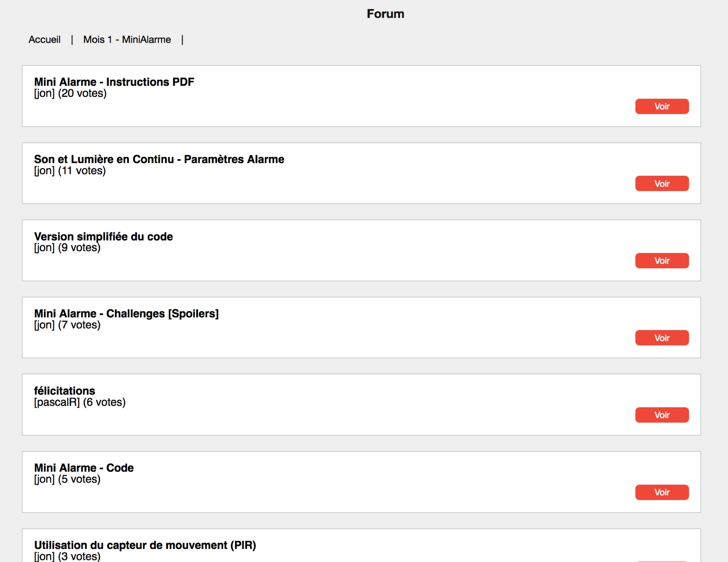Go to Mois 1 - MiniAlarme breadcrumb

click(x=127, y=39)
